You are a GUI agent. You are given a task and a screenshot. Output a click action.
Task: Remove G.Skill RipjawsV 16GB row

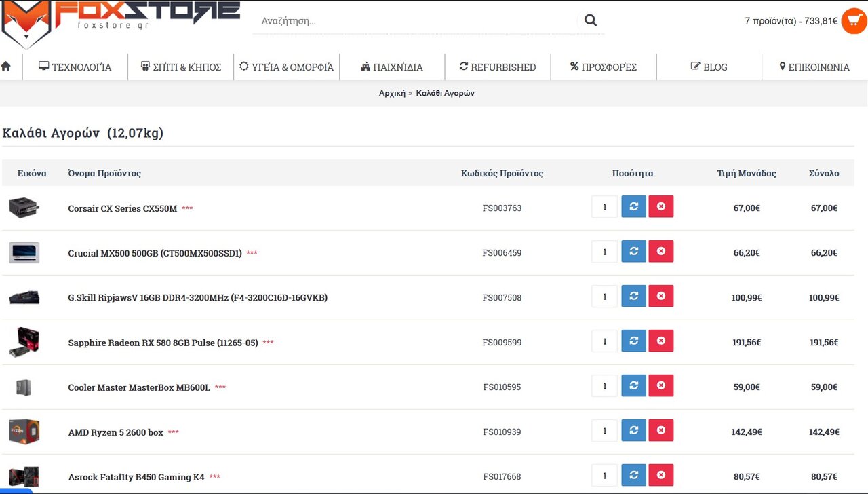coord(660,297)
